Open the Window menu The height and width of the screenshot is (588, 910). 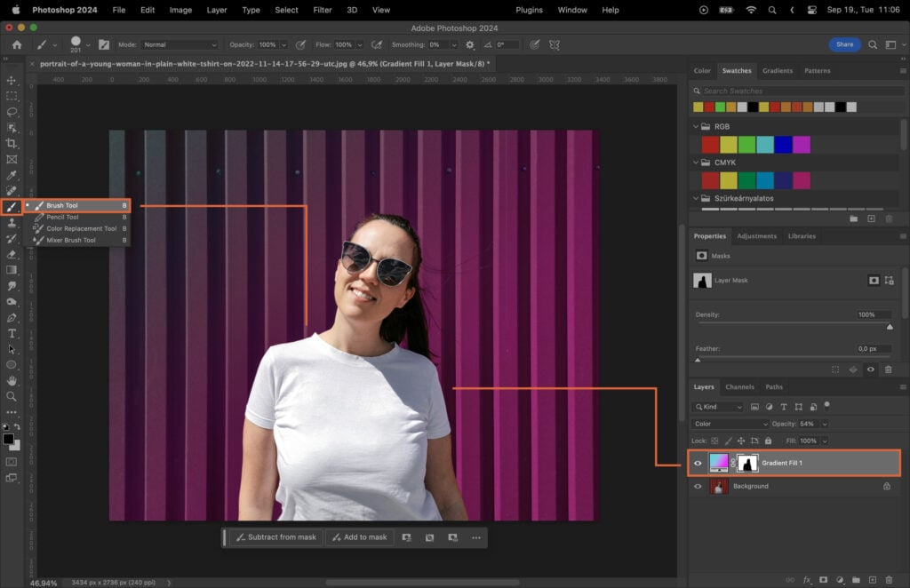[572, 10]
